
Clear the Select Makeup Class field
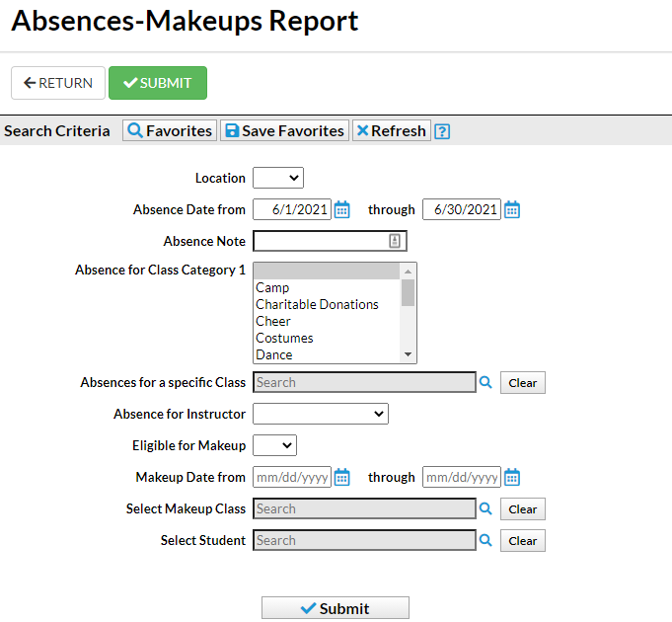[522, 509]
